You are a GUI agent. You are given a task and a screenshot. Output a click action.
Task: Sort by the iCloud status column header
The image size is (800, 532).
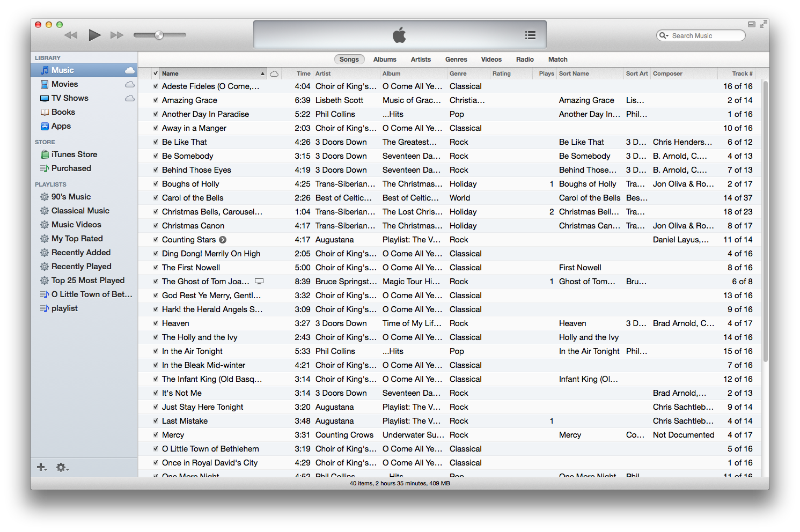pyautogui.click(x=274, y=73)
